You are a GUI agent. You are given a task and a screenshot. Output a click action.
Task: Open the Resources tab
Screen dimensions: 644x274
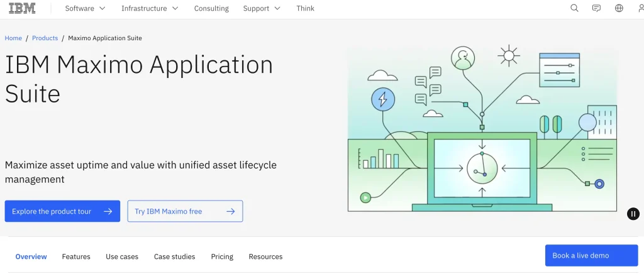pyautogui.click(x=266, y=257)
